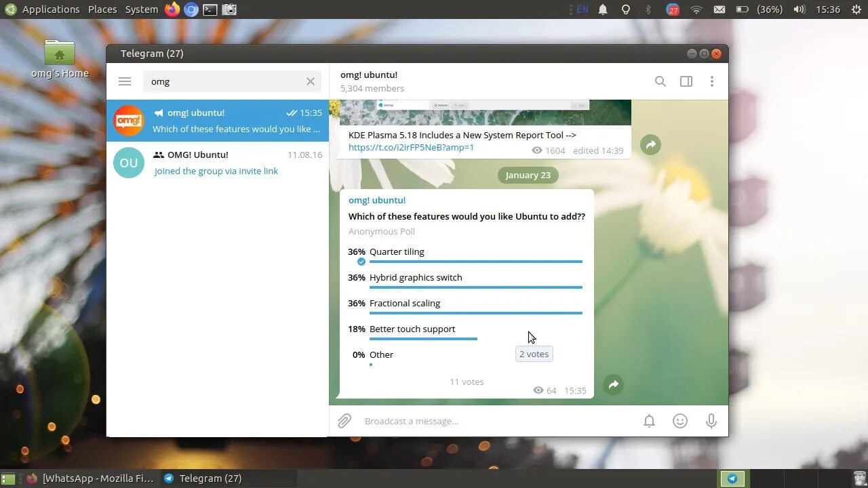This screenshot has width=868, height=488.
Task: Open the OMG! Ubuntu! group chat
Action: (218, 163)
